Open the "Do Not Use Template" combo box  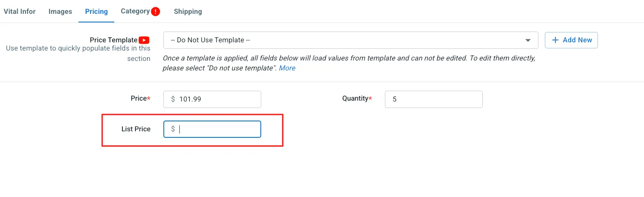345,40
